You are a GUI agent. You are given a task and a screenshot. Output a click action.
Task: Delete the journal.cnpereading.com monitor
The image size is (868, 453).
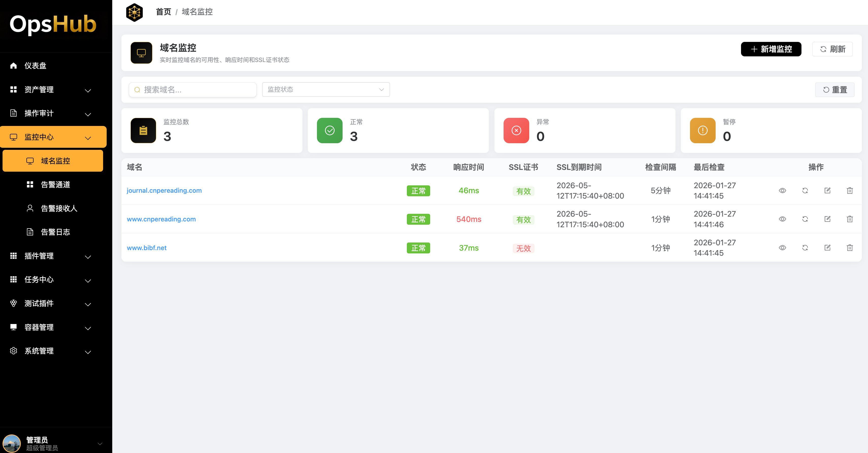point(849,191)
